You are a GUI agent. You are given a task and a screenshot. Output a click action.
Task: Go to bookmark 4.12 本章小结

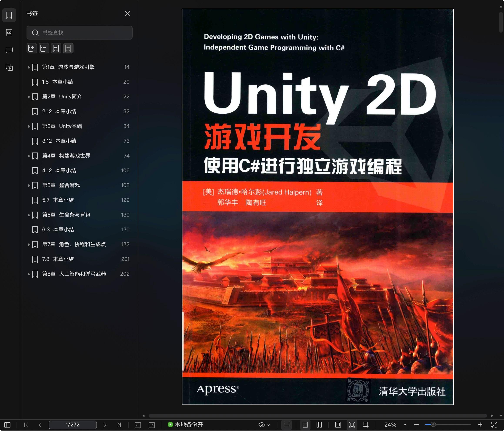tap(80, 170)
